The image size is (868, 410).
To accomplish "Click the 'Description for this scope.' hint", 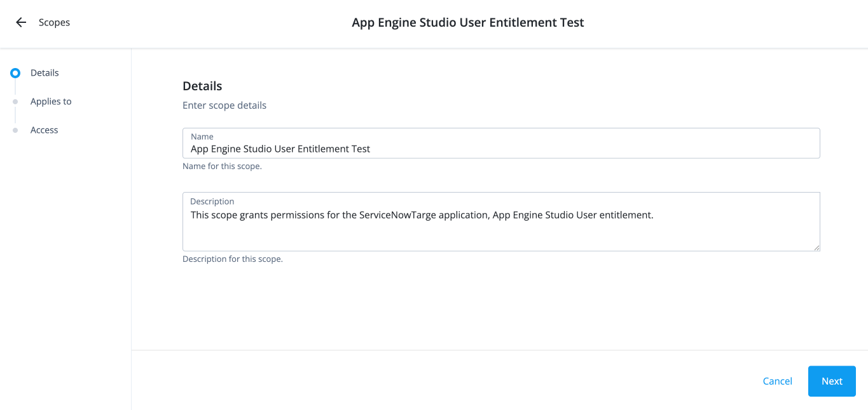I will (233, 259).
